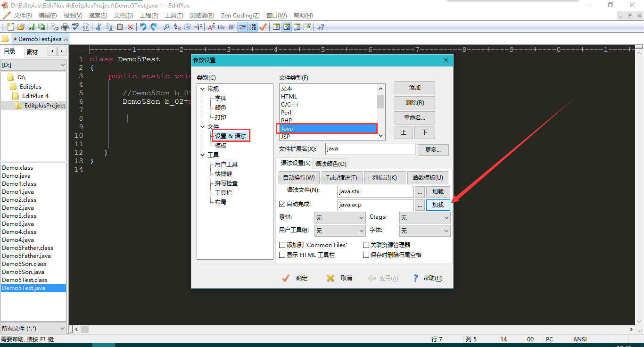Viewport: 644px width, 347px height.
Task: Click the 函数模板(U) button
Action: coord(428,178)
